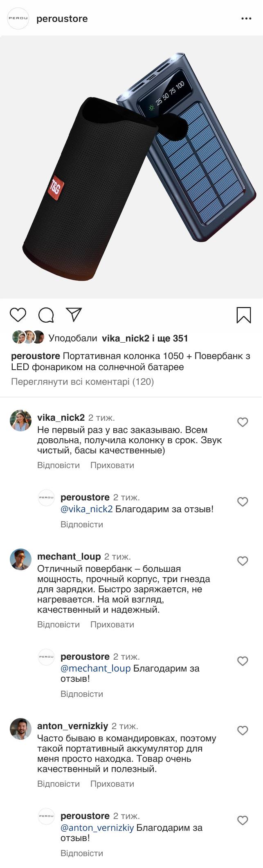Open the three-dot post options menu
This screenshot has width=263, height=868.
[x=246, y=19]
